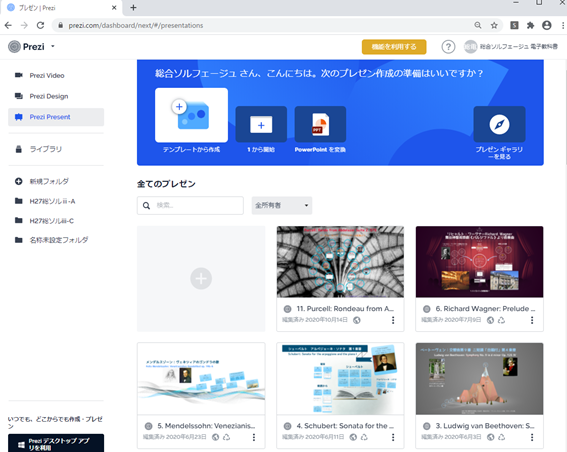Open the browser extensions puzzle icon
The width and height of the screenshot is (567, 452).
point(530,25)
